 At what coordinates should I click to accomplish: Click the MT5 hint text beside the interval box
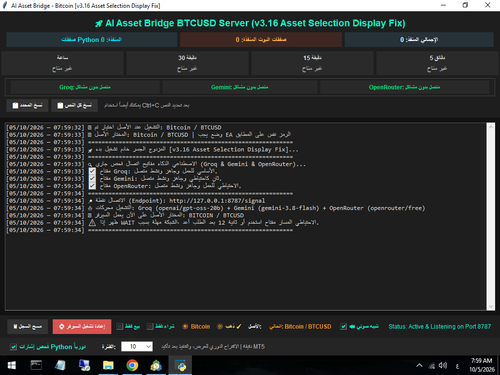(213, 347)
